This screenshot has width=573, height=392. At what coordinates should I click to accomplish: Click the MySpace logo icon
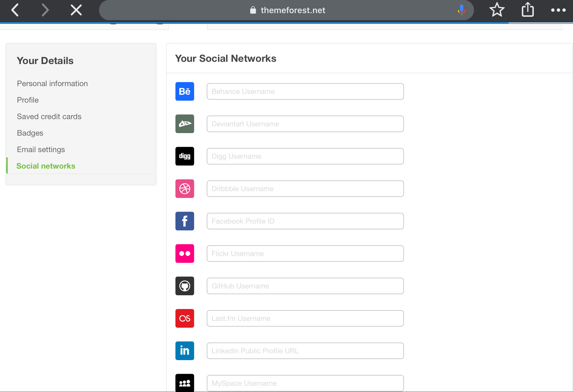coord(185,383)
